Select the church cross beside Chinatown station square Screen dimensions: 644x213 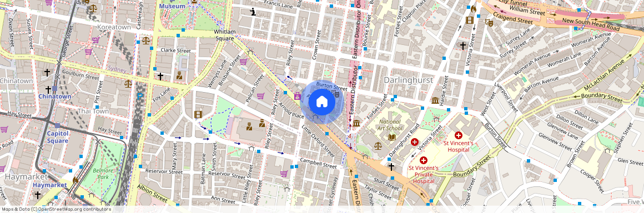coord(48,89)
